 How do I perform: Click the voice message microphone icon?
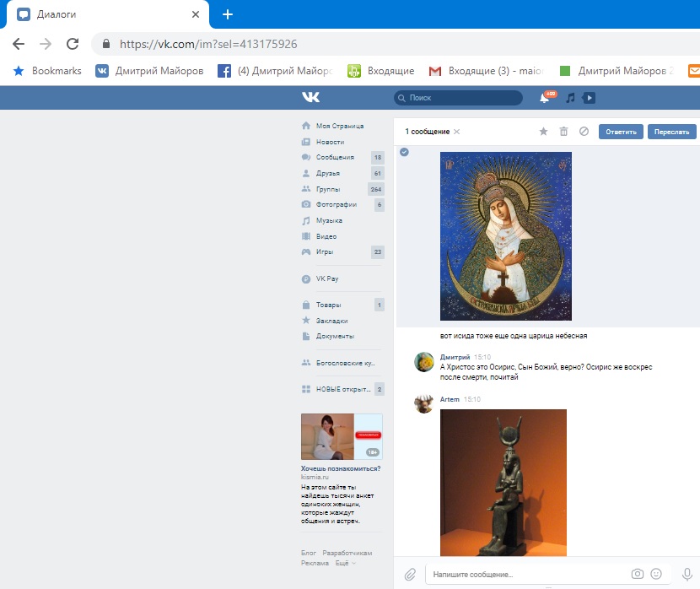pos(687,575)
